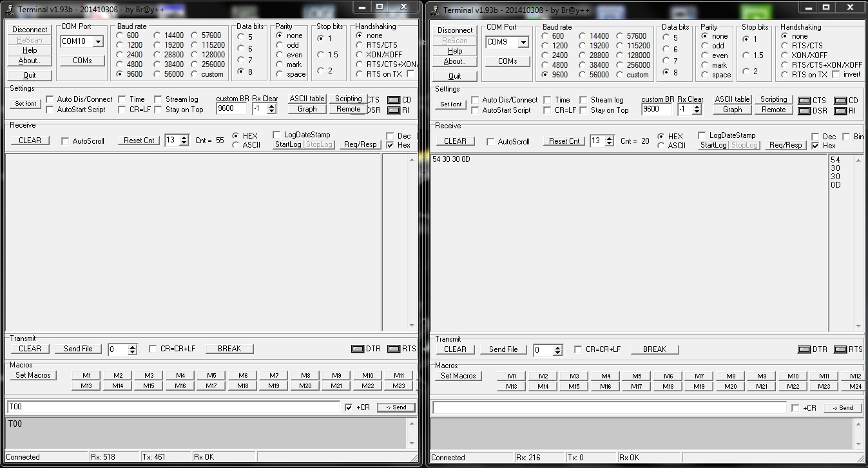Viewport: 868px width, 468px height.
Task: Open About in COM9 window
Action: [x=455, y=61]
